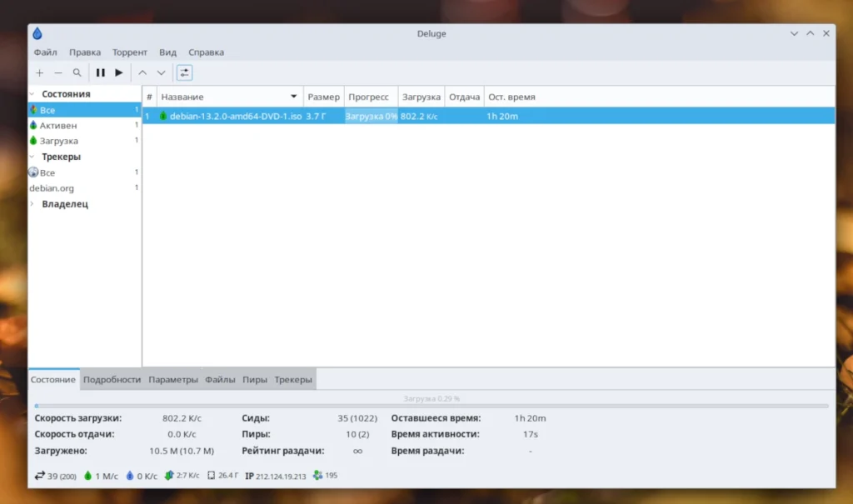Click the 1h 20m cell in torrent row
The image size is (853, 504).
[502, 116]
